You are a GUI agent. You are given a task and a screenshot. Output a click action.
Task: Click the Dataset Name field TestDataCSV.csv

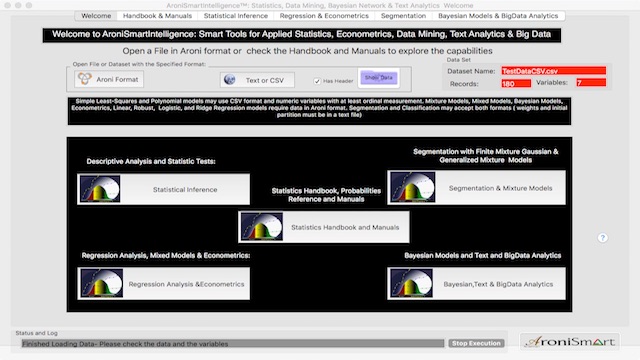tap(553, 71)
